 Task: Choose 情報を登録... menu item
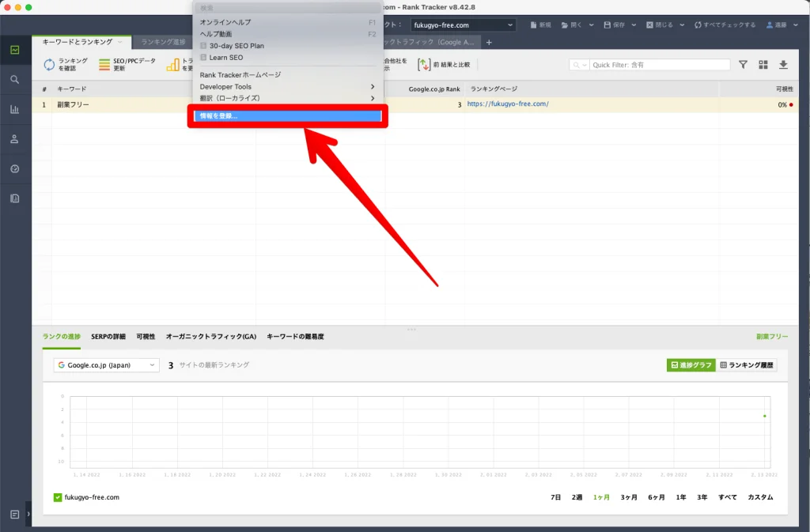click(x=288, y=116)
